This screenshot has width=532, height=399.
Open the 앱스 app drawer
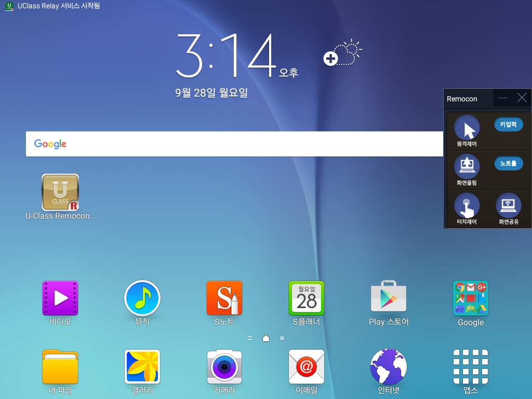coord(471,367)
